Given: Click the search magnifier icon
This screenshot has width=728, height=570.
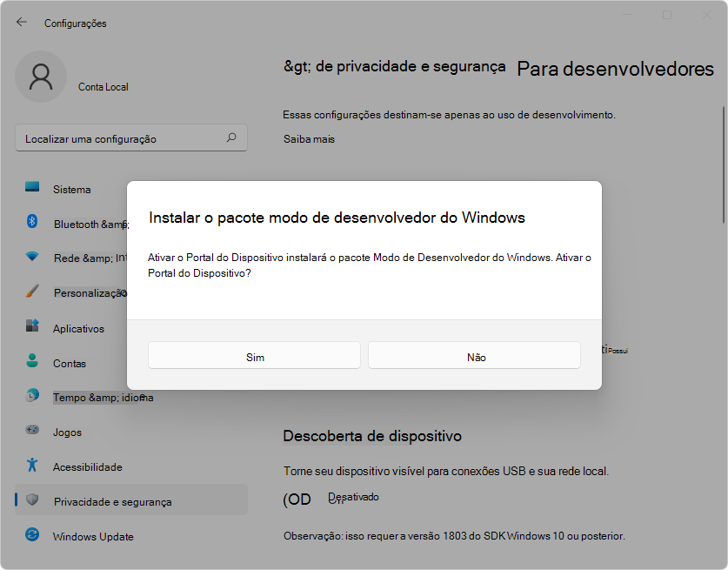Looking at the screenshot, I should (x=231, y=137).
